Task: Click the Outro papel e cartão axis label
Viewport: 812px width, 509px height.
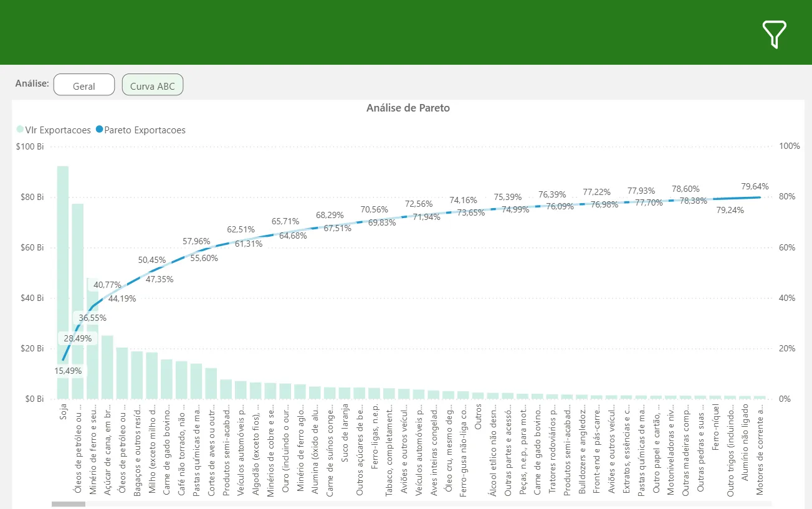Action: pos(656,450)
